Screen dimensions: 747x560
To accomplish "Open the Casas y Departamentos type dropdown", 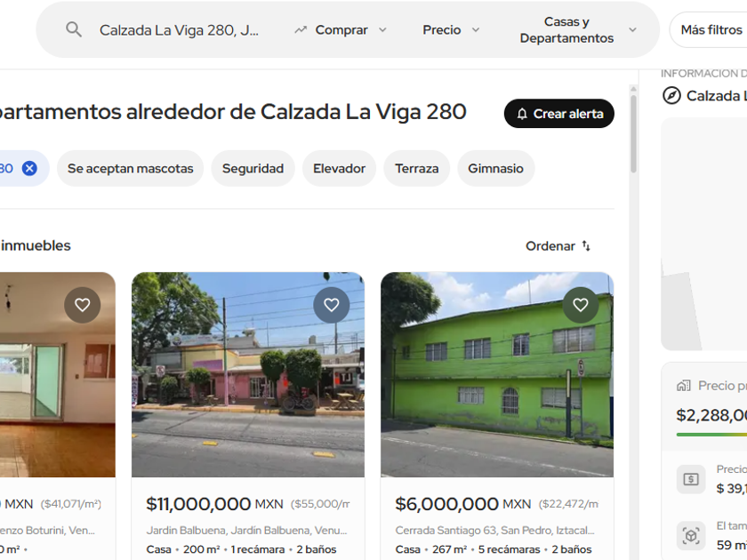I will pos(578,30).
